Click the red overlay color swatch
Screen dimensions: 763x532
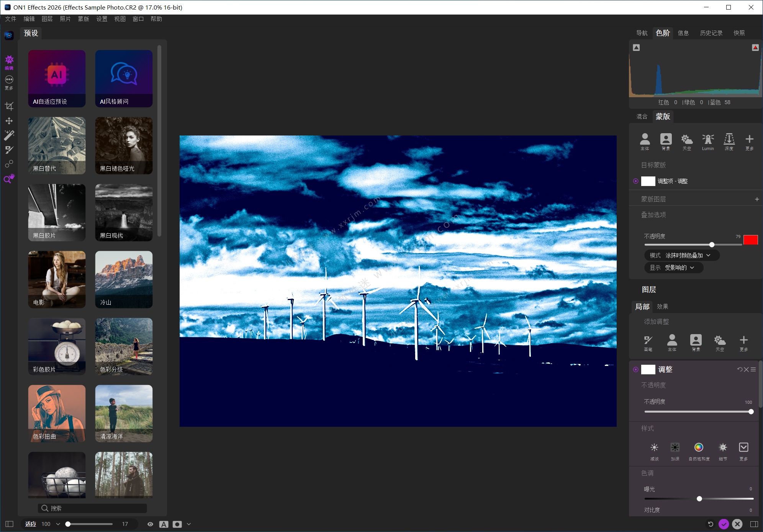pos(750,240)
